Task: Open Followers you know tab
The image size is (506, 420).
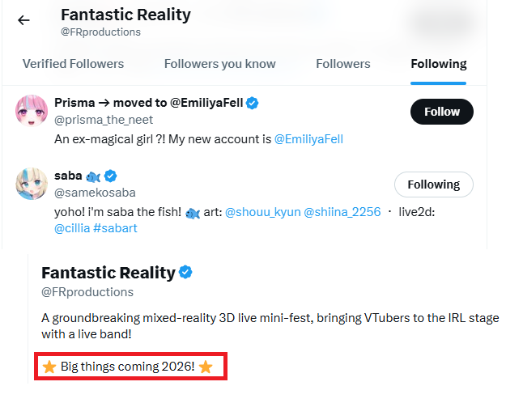Action: coord(219,64)
